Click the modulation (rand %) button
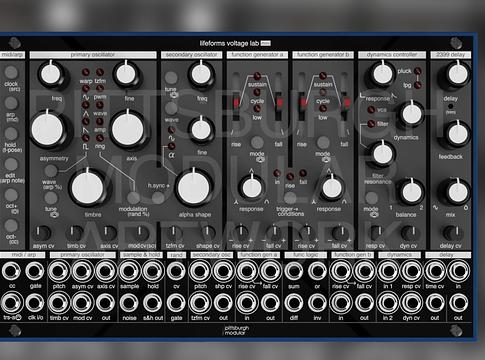The width and height of the screenshot is (485, 360). (x=133, y=198)
